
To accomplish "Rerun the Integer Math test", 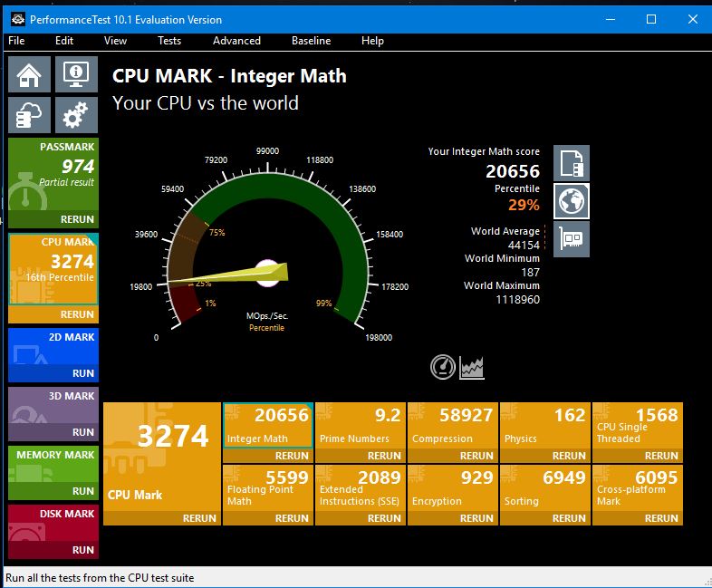I will tap(268, 456).
